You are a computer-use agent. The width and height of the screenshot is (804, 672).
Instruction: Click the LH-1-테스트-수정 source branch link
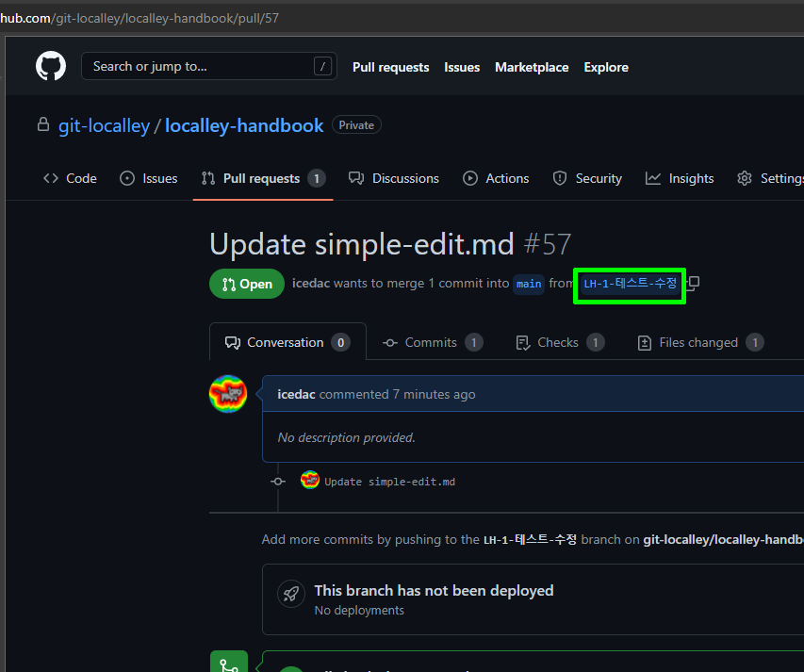[630, 284]
